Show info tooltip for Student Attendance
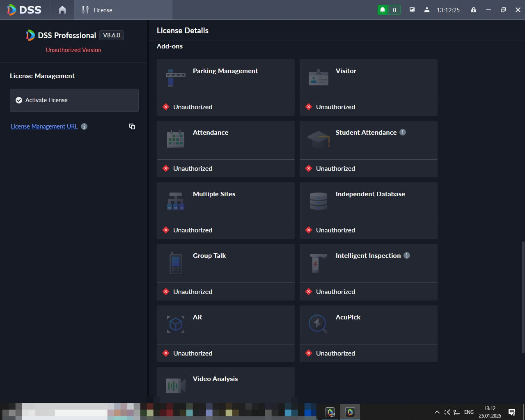Screen dimensions: 525x420 pyautogui.click(x=403, y=132)
